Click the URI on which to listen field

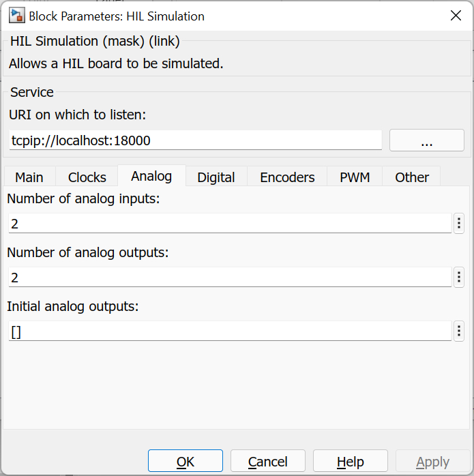point(195,140)
